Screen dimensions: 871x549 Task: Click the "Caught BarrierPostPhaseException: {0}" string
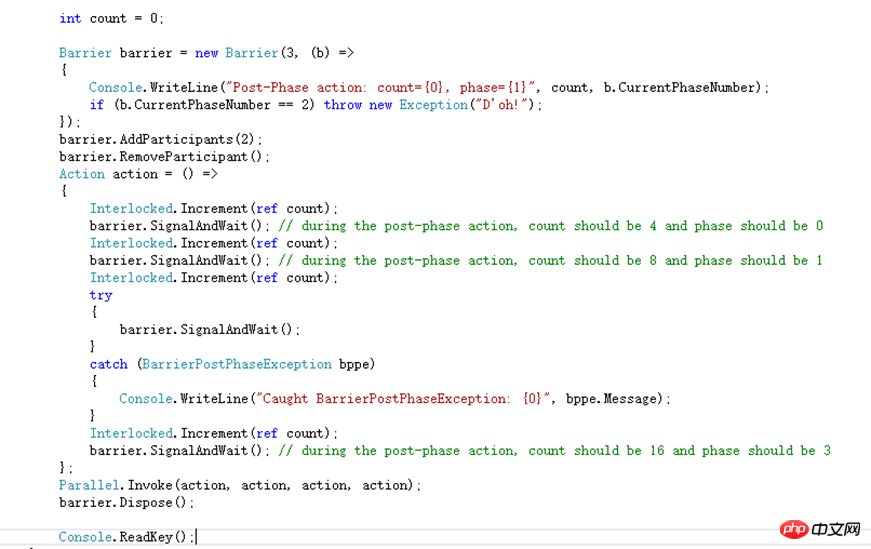401,399
